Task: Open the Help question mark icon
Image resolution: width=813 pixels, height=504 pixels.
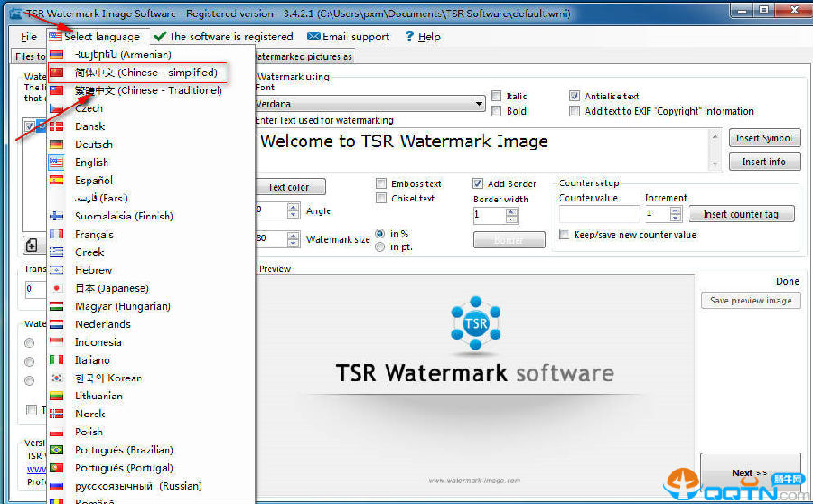Action: point(409,36)
